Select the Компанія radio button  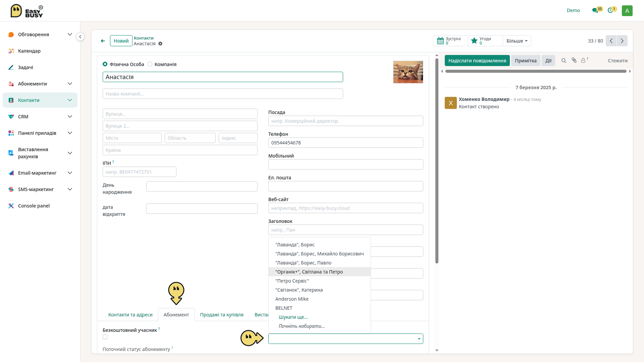pyautogui.click(x=150, y=64)
